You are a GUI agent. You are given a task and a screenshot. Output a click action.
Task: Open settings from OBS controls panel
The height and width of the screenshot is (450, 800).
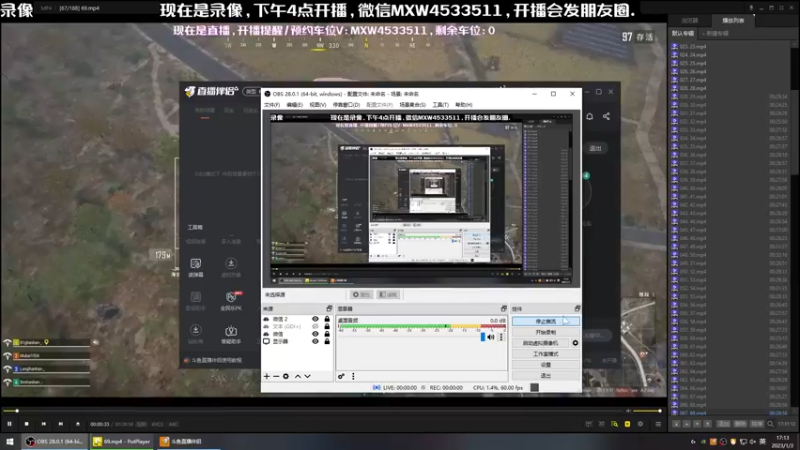pyautogui.click(x=545, y=365)
